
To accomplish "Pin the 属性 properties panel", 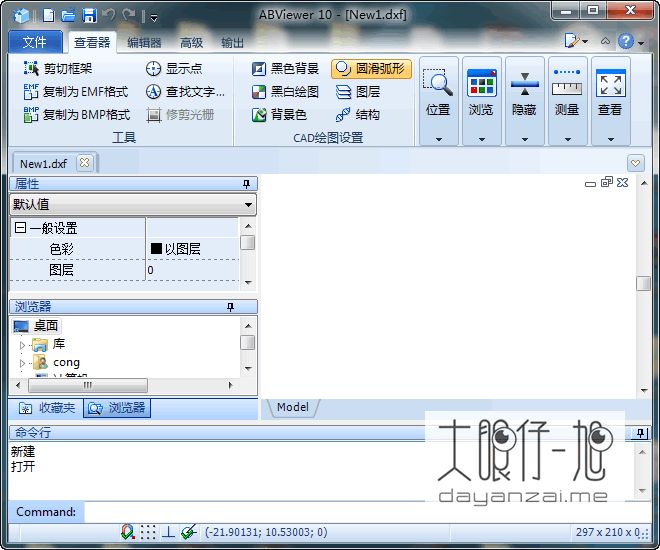I will tap(246, 184).
